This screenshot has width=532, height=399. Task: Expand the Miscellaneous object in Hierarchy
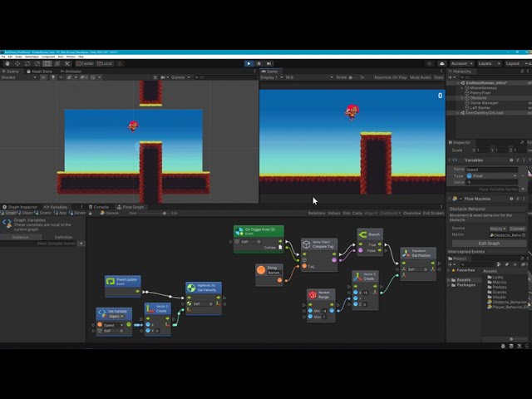(x=462, y=88)
